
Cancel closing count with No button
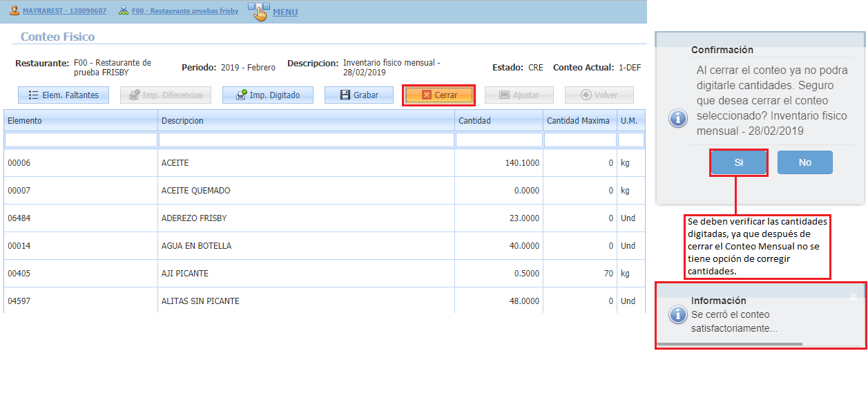click(x=805, y=162)
